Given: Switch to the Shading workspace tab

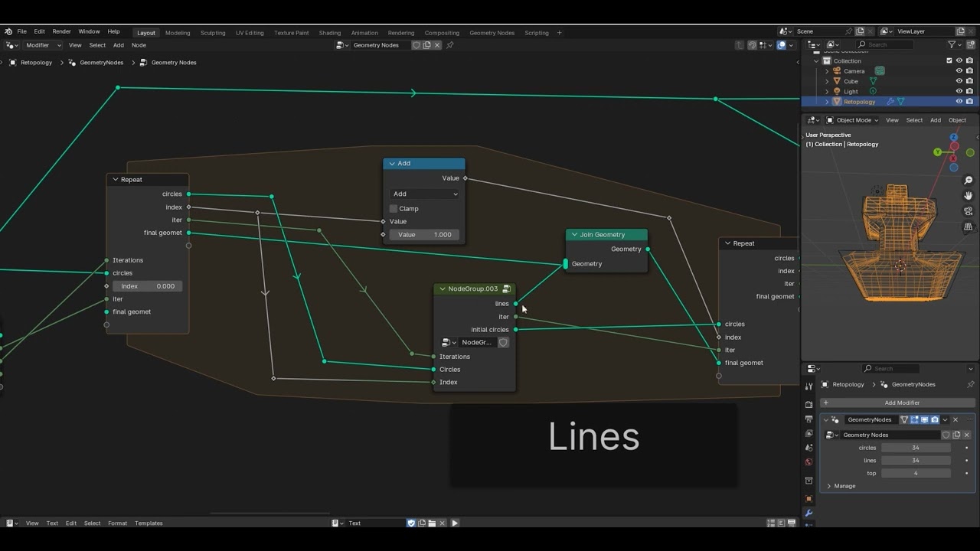Looking at the screenshot, I should (x=330, y=33).
